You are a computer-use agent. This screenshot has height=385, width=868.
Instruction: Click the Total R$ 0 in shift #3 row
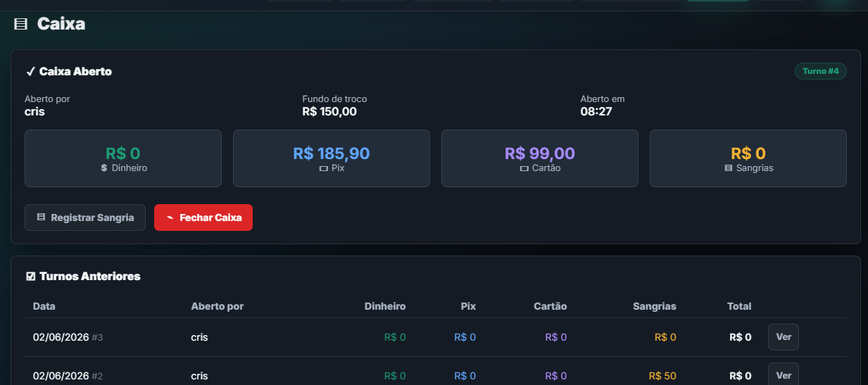tap(741, 337)
